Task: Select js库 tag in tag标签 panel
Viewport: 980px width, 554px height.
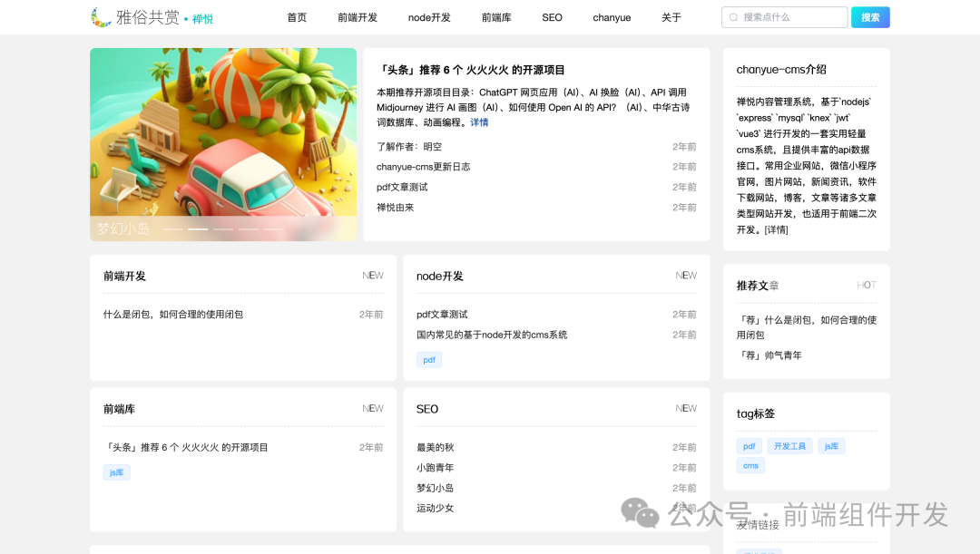Action: click(831, 446)
